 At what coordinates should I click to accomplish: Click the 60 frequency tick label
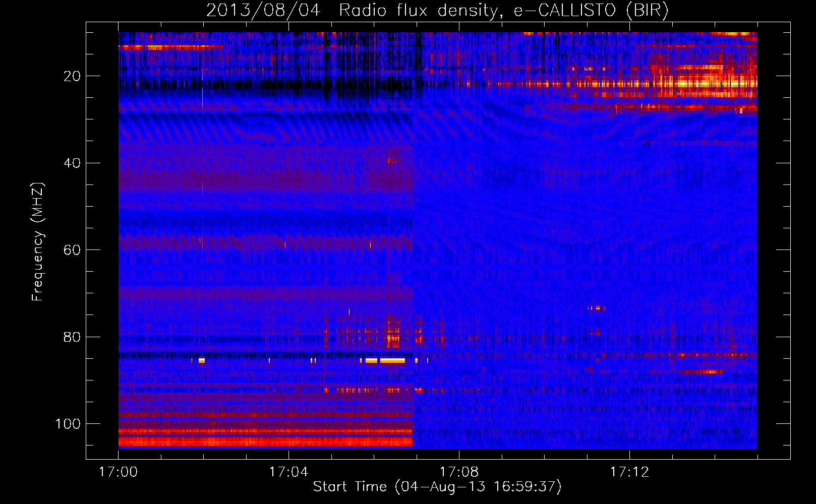tap(72, 250)
